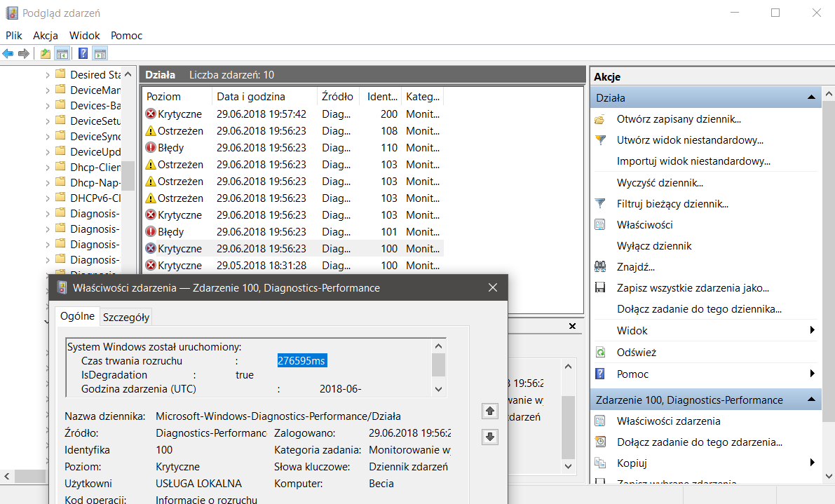Click the icon for 'Dołącz zadanie do tego zdarzenia...'
This screenshot has width=835, height=504.
pyautogui.click(x=600, y=442)
